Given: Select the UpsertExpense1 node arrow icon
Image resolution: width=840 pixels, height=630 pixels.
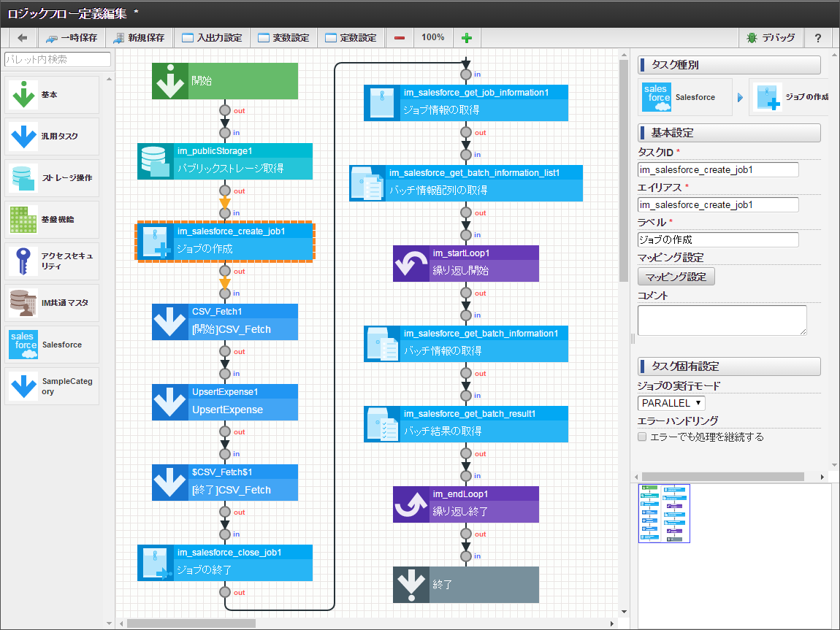Looking at the screenshot, I should pos(170,402).
